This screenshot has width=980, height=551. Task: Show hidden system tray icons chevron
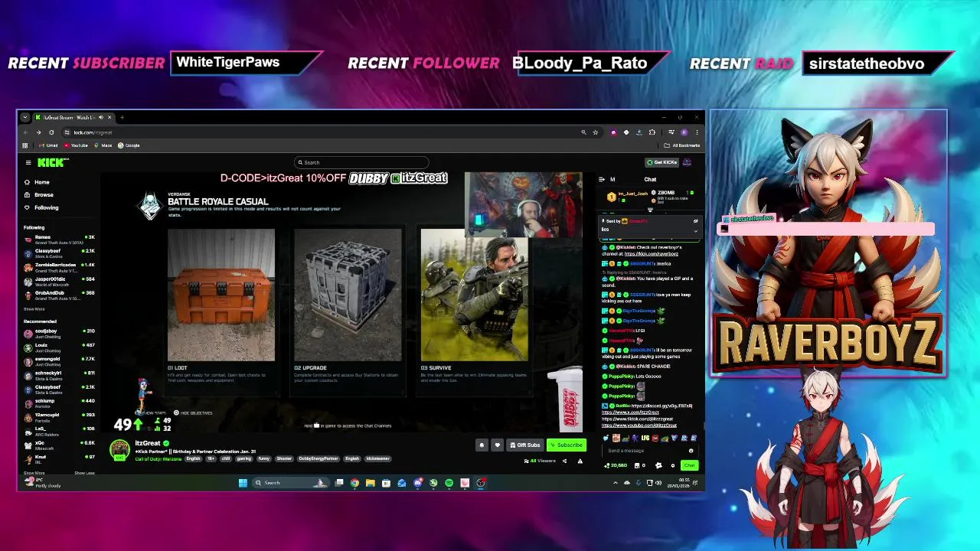[616, 483]
